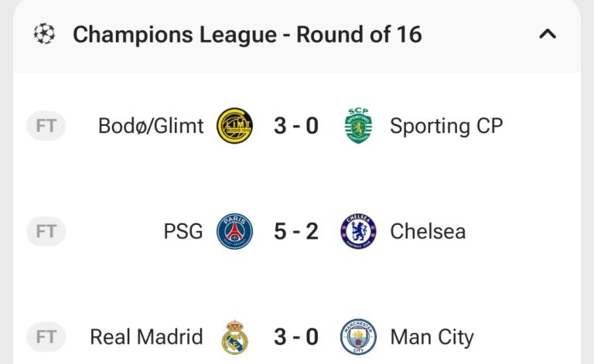Open the Bodø/Glimt 3 - 0 score
The height and width of the screenshot is (364, 594).
click(296, 126)
